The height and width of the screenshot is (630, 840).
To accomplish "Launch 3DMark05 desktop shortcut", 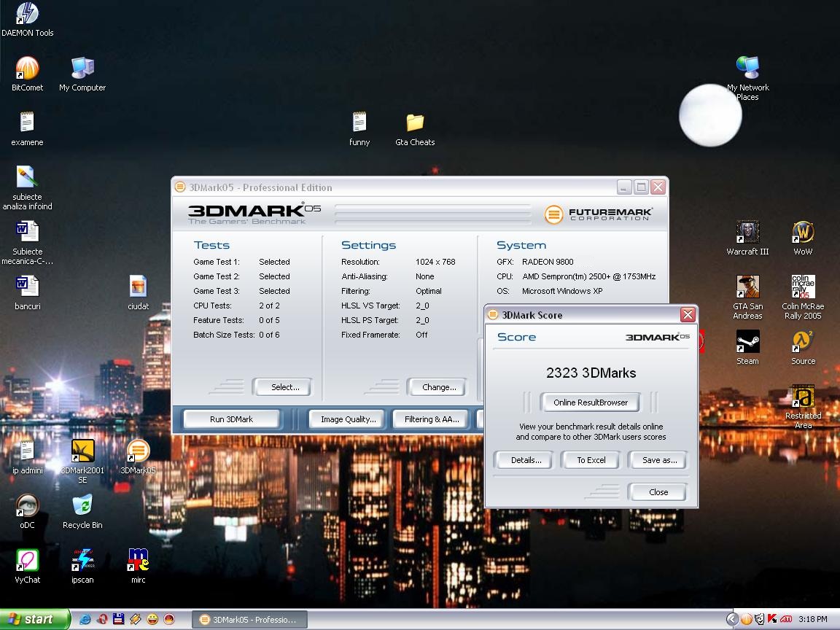I will pyautogui.click(x=139, y=457).
